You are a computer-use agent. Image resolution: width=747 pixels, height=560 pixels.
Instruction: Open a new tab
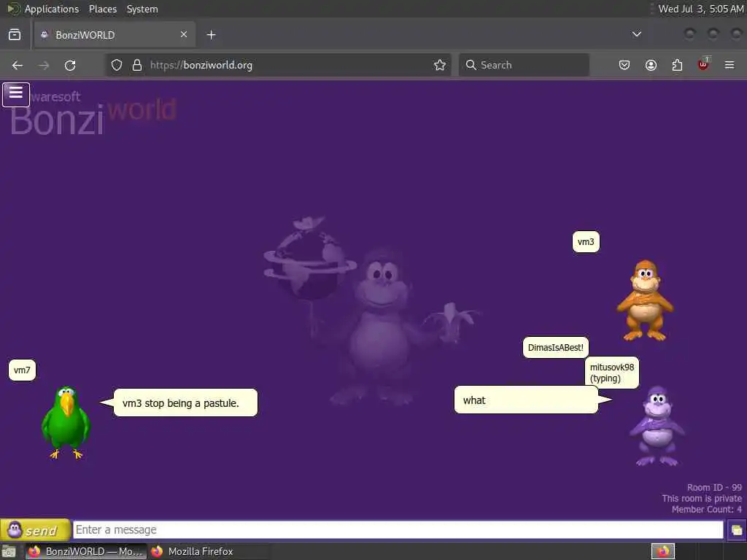(x=211, y=35)
